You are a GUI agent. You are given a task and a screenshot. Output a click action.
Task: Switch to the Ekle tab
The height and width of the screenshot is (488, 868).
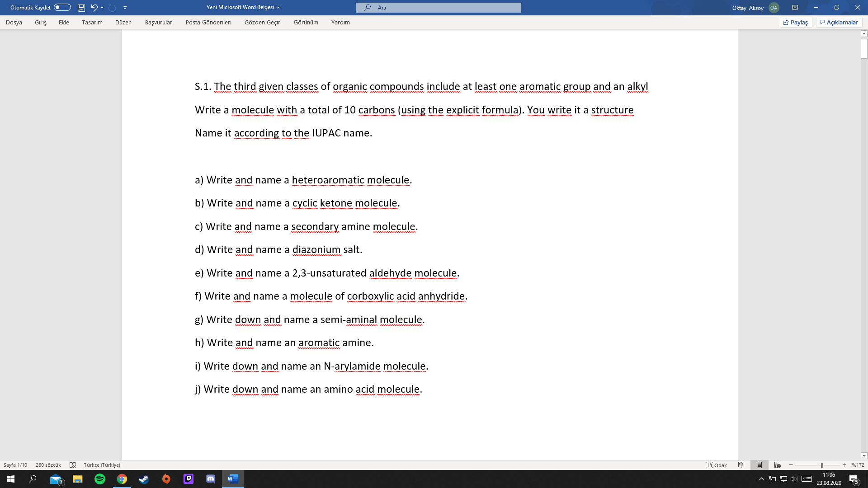(64, 22)
